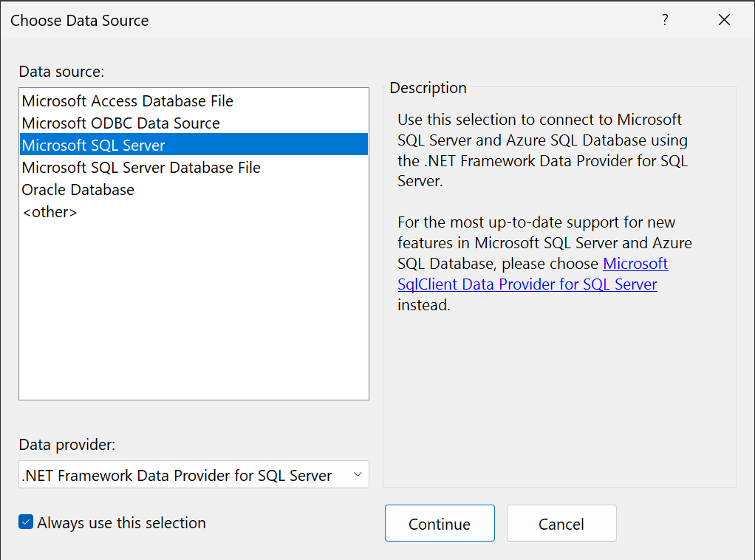This screenshot has height=560, width=755.
Task: Click the highlighted Microsoft SQL Server entry
Action: (x=95, y=144)
